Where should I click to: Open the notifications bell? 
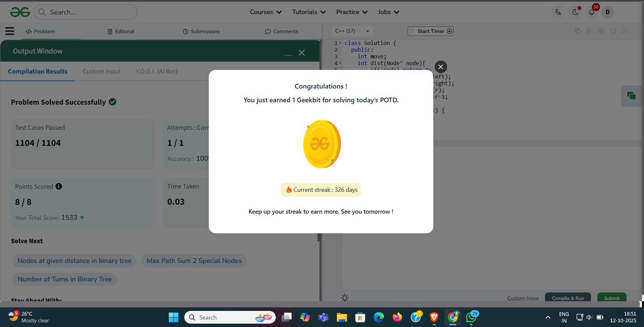click(x=591, y=12)
